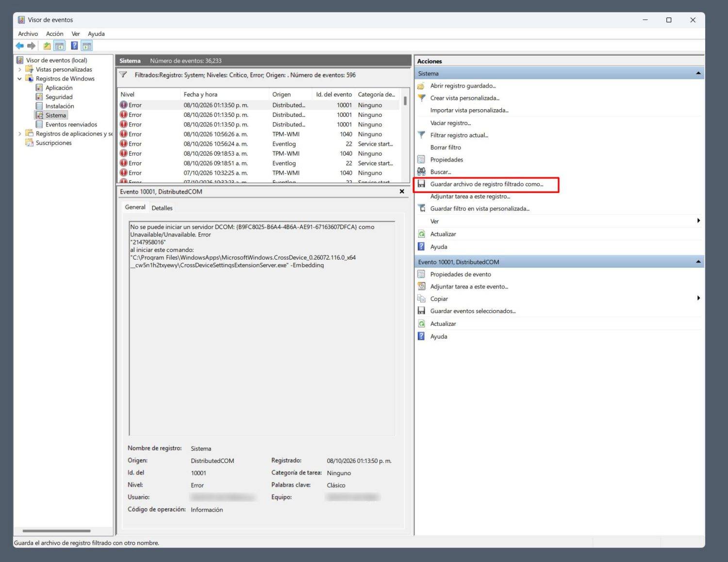
Task: Click the event list vertical scrollbar
Action: click(x=405, y=101)
